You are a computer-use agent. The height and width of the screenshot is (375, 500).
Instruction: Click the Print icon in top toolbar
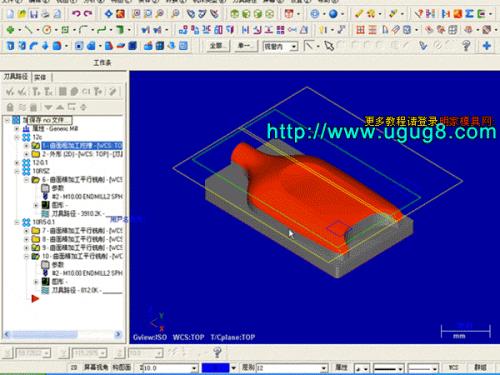point(45,14)
